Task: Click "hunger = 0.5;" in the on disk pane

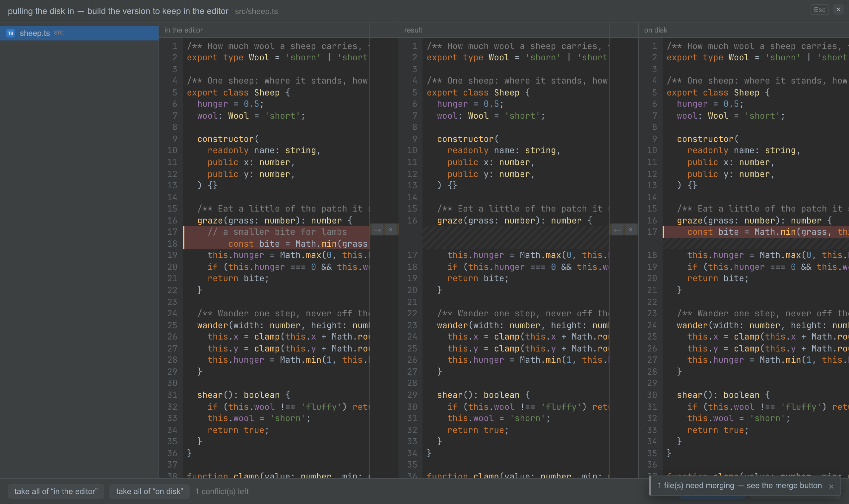Action: [710, 104]
